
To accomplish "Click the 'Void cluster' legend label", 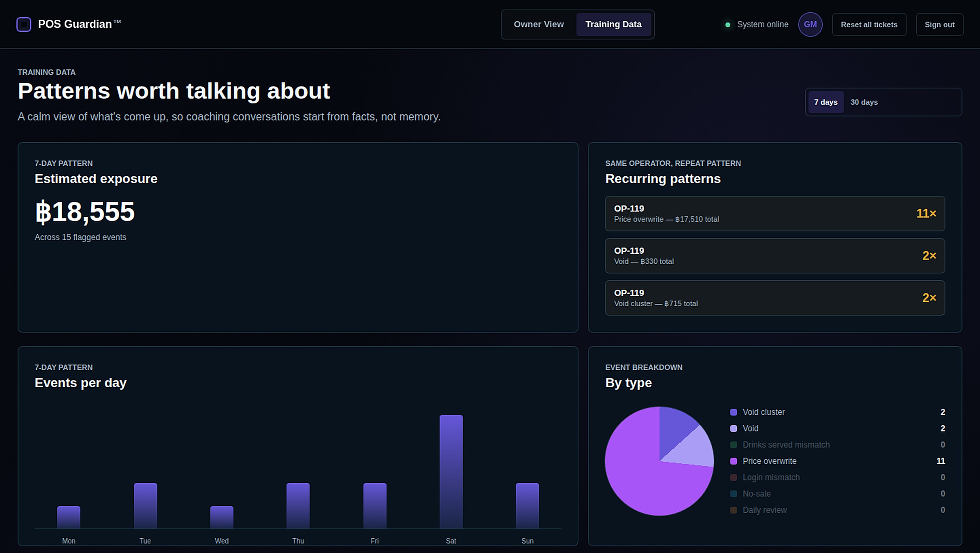I will click(763, 412).
